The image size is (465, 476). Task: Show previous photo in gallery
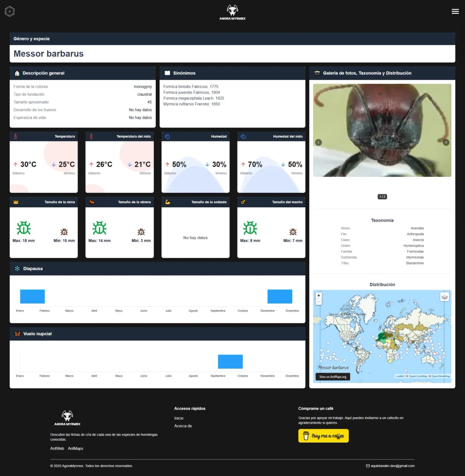click(x=319, y=142)
